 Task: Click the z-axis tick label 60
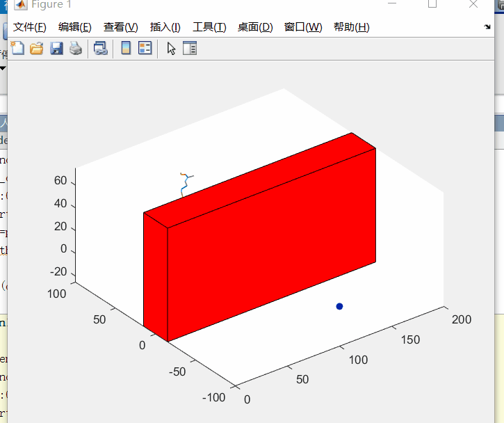click(x=60, y=180)
